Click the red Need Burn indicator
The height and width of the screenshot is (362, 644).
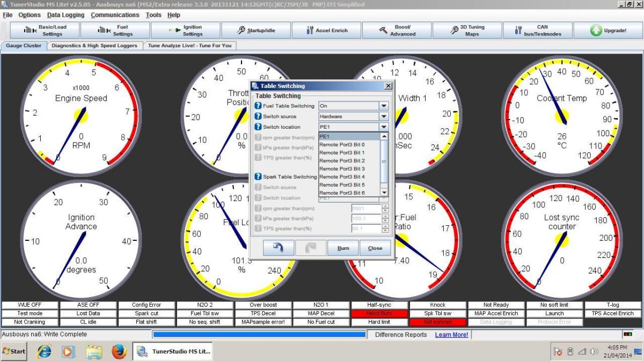[379, 313]
